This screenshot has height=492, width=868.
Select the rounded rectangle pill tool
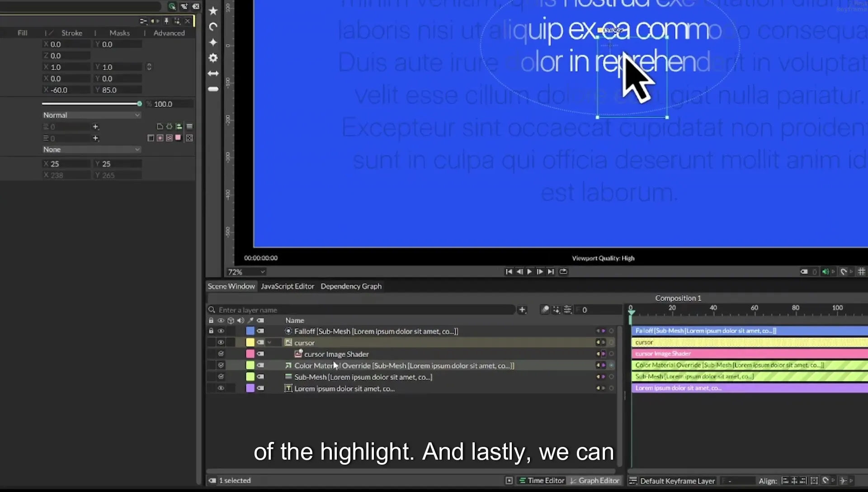(x=213, y=89)
